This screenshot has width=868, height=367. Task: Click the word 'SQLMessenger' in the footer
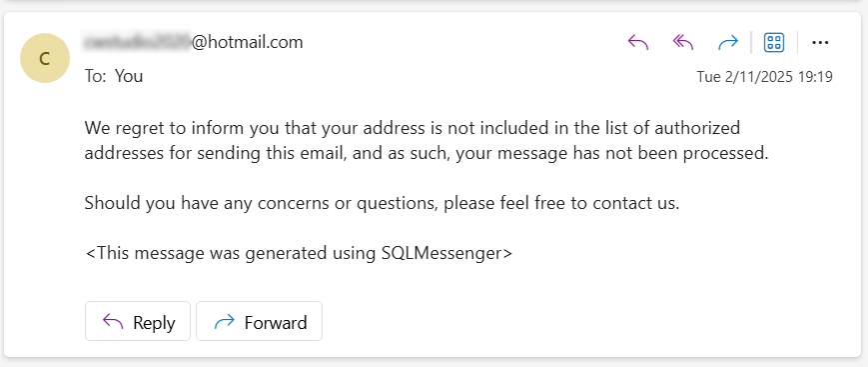[441, 253]
